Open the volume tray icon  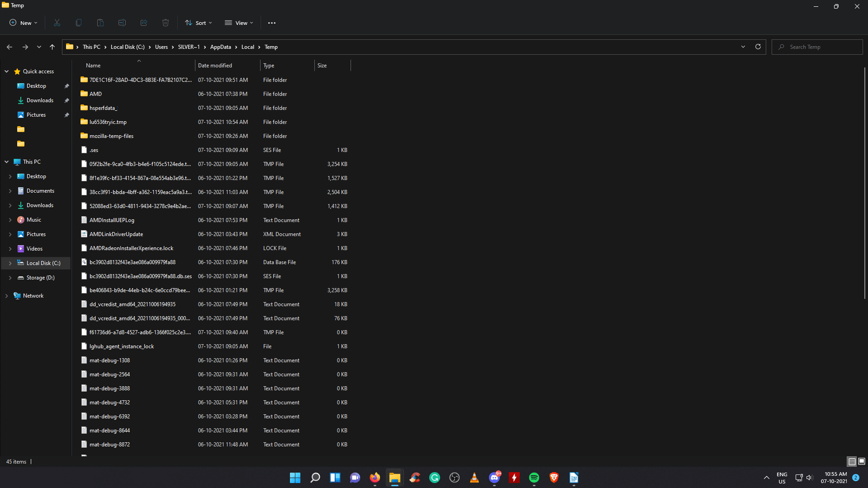pyautogui.click(x=809, y=478)
